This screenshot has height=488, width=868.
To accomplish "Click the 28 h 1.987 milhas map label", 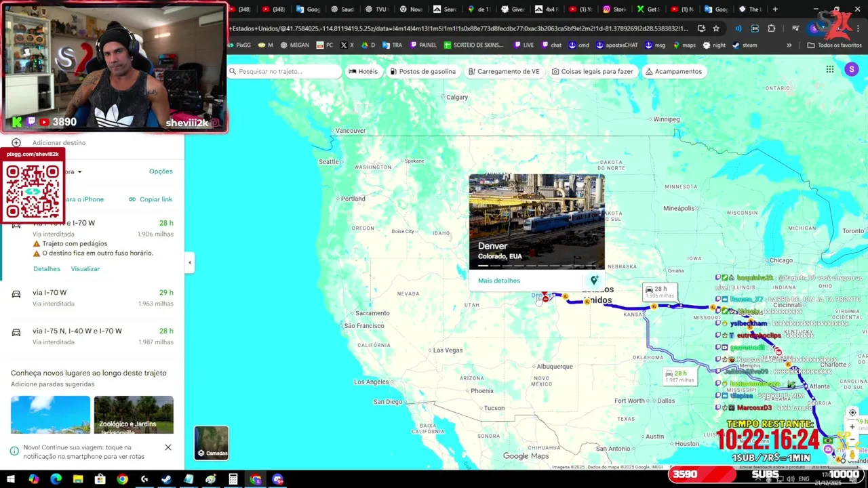I will (679, 376).
